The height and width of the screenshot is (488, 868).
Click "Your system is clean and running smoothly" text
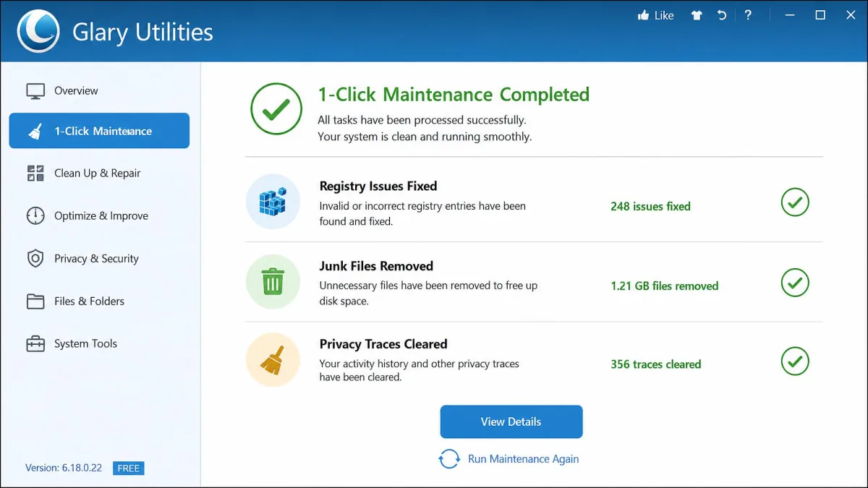425,137
